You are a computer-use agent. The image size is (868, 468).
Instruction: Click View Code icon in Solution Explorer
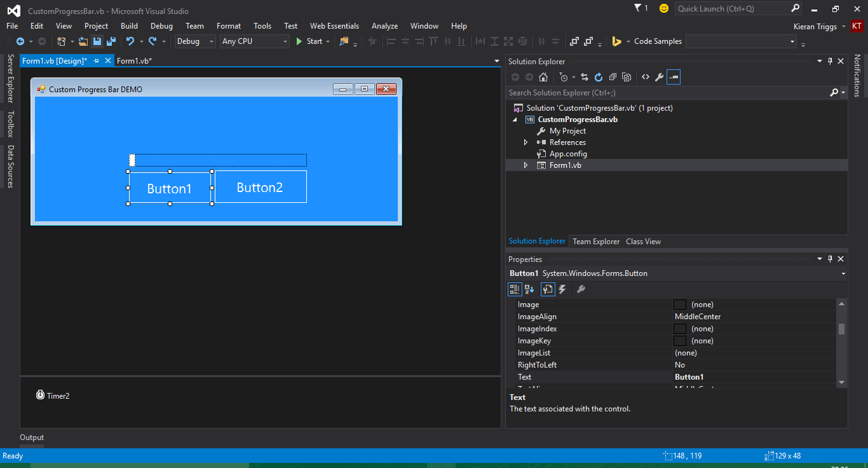pos(646,77)
